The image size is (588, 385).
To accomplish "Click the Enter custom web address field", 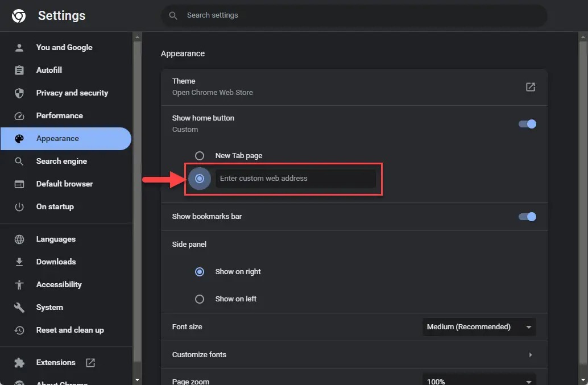I will tap(296, 179).
